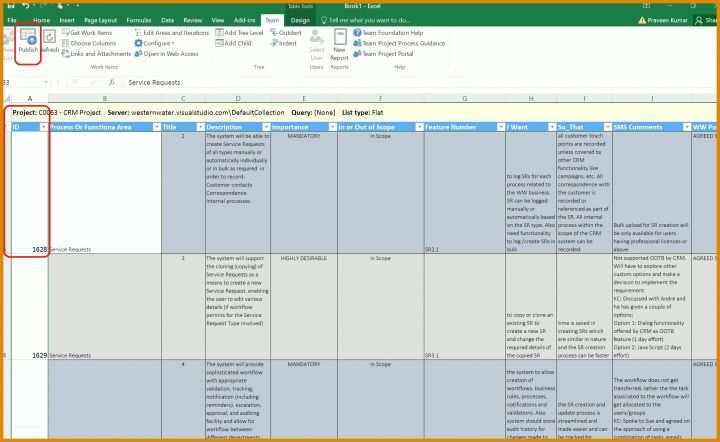720x442 pixels.
Task: Open Process Or Functional Area filter dropdown
Action: [x=157, y=127]
